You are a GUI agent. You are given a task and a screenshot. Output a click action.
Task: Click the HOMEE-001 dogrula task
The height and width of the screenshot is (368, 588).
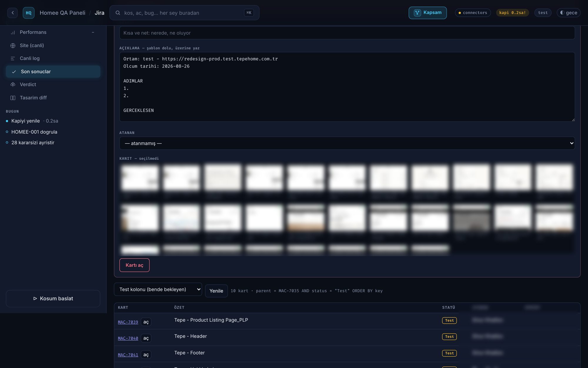coord(34,132)
